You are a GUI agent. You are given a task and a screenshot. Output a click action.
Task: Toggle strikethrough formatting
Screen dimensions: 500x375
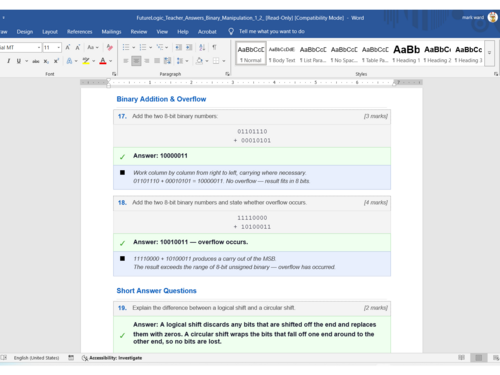(x=36, y=61)
